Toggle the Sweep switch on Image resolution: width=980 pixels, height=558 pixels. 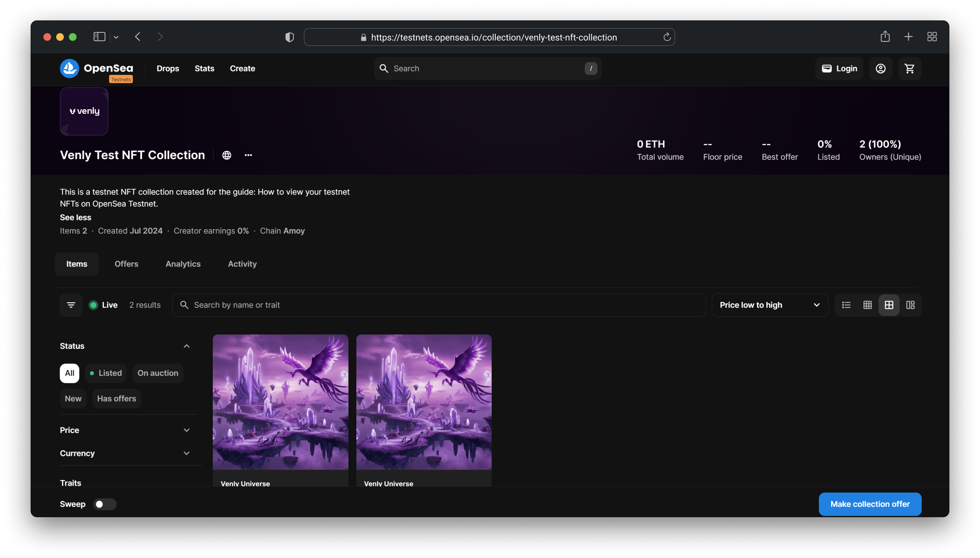pos(104,504)
